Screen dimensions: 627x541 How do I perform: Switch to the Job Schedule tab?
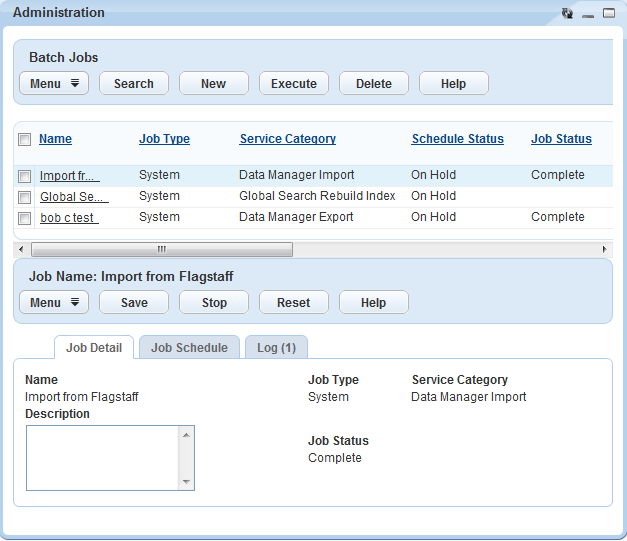click(x=189, y=348)
